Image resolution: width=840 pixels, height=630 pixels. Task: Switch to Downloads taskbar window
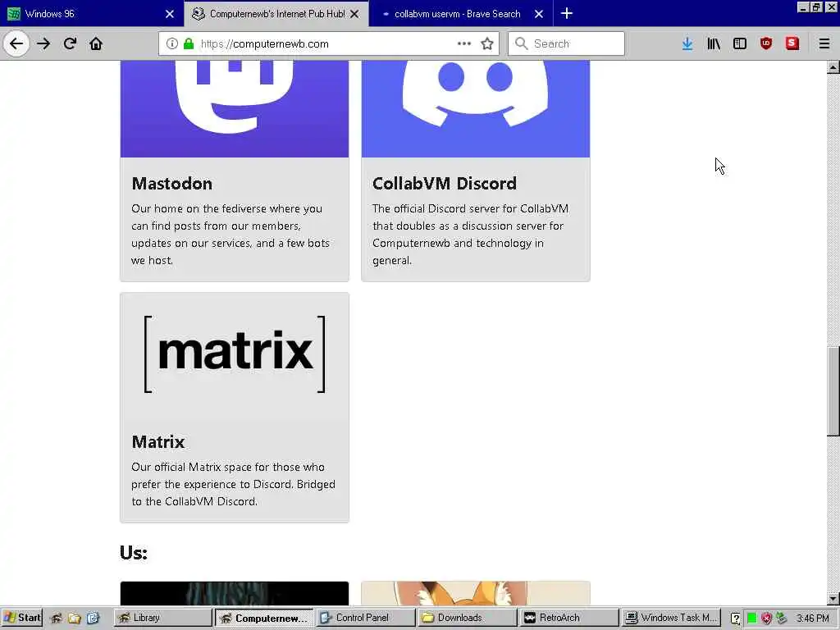467,618
